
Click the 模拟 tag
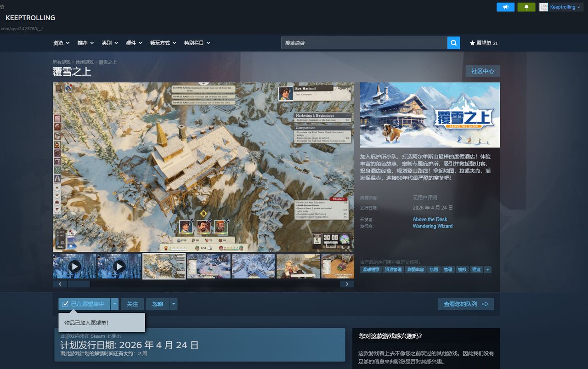tap(462, 270)
